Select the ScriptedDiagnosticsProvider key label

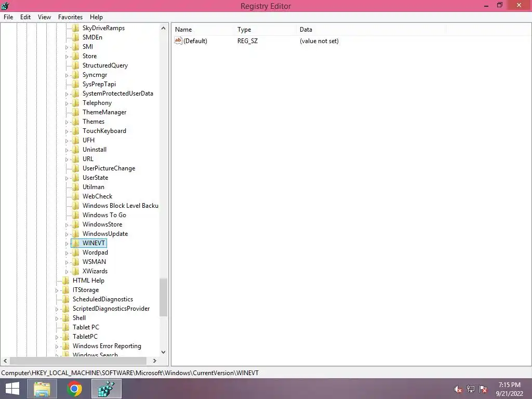pos(111,309)
